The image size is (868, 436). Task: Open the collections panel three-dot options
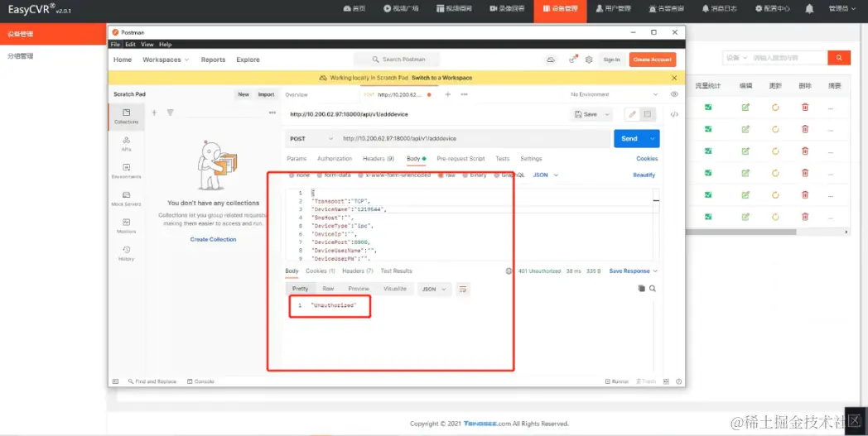click(272, 113)
